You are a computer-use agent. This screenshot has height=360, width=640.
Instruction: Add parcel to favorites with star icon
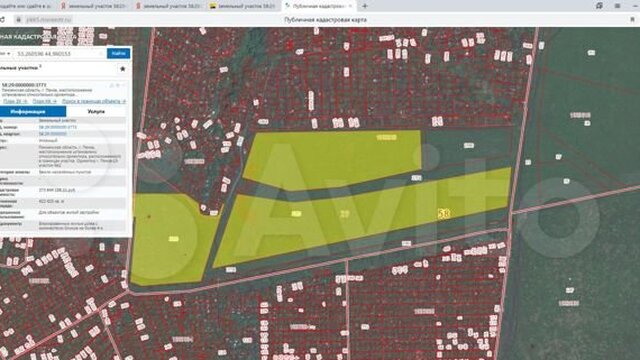pos(122,69)
